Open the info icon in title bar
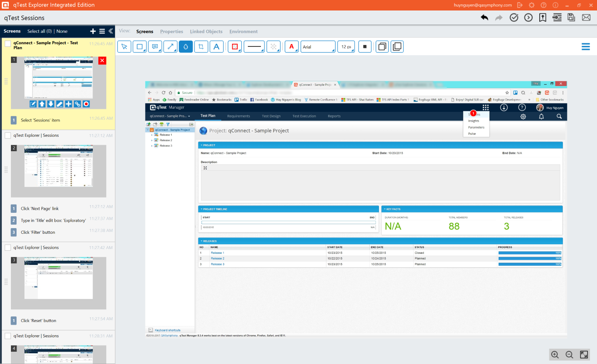 555,5
